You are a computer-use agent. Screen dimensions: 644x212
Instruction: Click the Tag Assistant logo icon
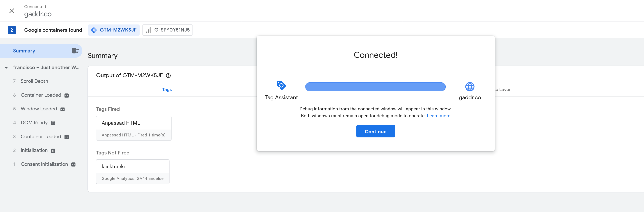pos(281,85)
